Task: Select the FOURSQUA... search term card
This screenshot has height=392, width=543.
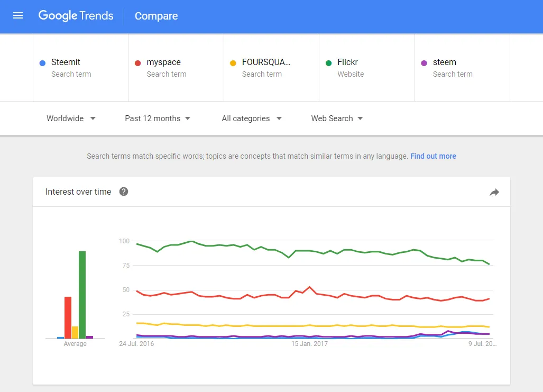Action: click(272, 68)
